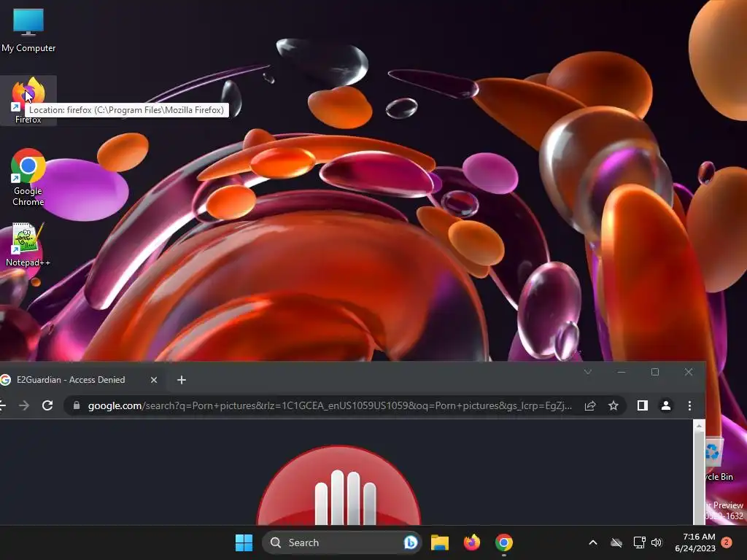Launch Firefox from the taskbar
Screen dimensions: 747x560
pyautogui.click(x=472, y=542)
